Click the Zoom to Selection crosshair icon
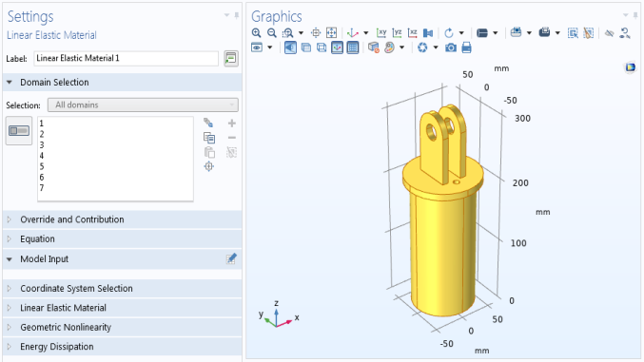 click(x=209, y=166)
